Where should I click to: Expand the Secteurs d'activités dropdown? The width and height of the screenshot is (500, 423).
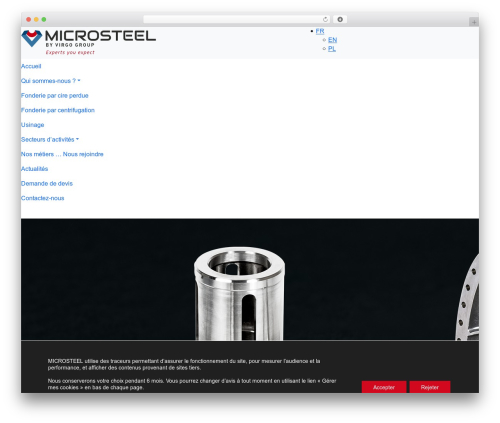pyautogui.click(x=50, y=139)
